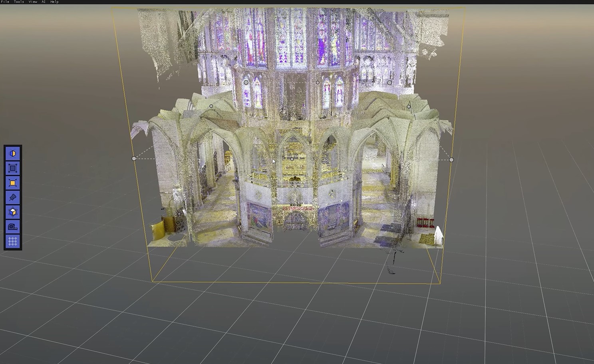Screen dimensions: 594x364
Task: Toggle the grid display button
Action: point(13,241)
